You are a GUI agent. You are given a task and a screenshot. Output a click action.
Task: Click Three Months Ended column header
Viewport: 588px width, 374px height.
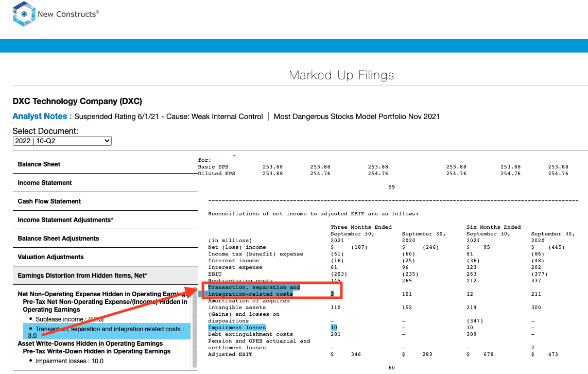click(361, 227)
